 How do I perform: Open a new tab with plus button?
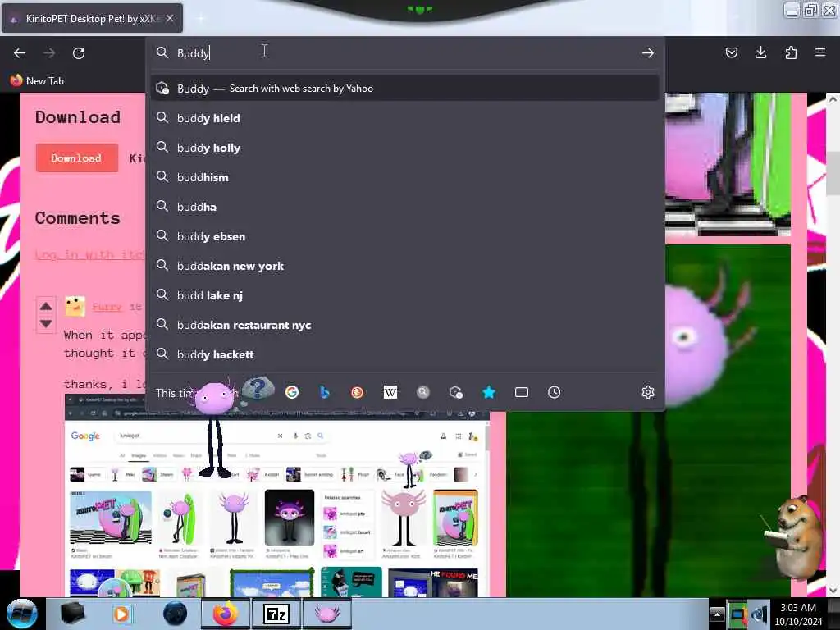pos(200,19)
